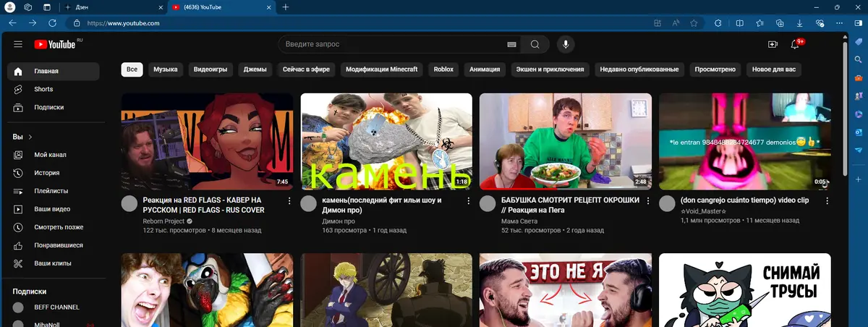The image size is (868, 327).
Task: Open the Create video icon
Action: [773, 44]
